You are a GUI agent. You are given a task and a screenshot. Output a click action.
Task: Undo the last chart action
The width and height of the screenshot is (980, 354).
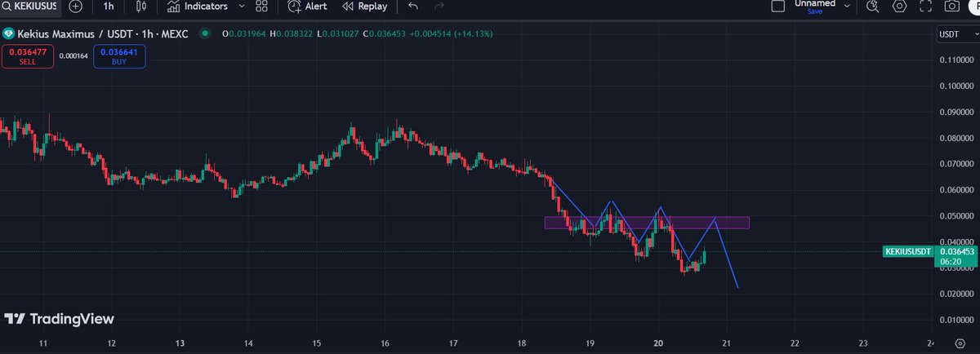(x=412, y=6)
